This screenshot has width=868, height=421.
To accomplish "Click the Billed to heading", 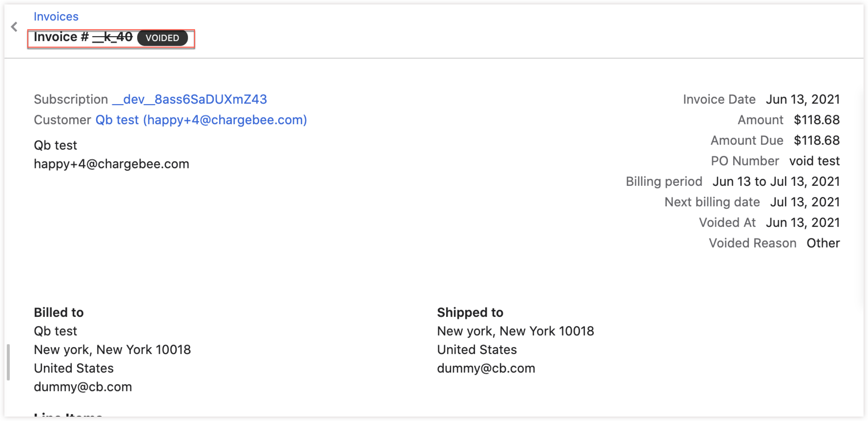I will (x=59, y=313).
